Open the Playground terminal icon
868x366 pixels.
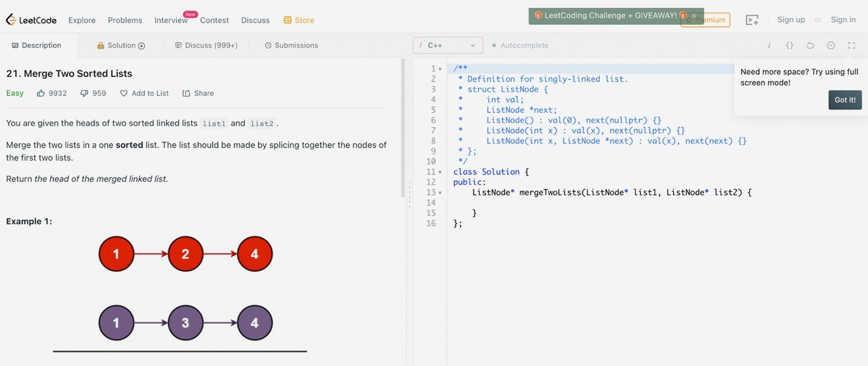(752, 20)
